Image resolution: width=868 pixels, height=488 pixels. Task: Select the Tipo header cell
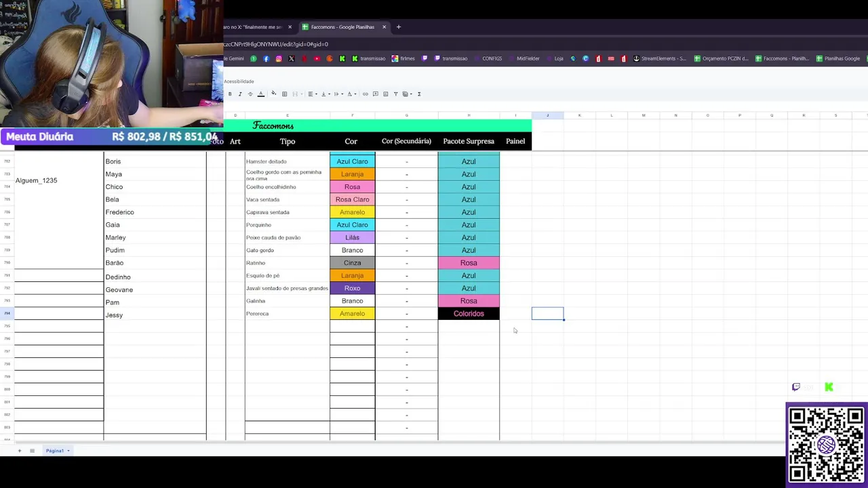288,141
